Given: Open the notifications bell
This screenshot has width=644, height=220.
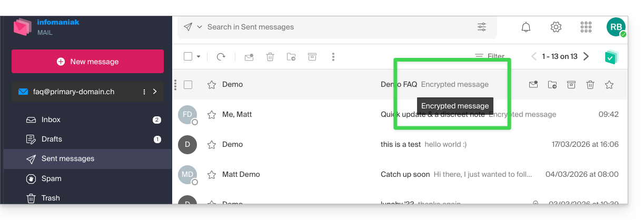Looking at the screenshot, I should [526, 27].
